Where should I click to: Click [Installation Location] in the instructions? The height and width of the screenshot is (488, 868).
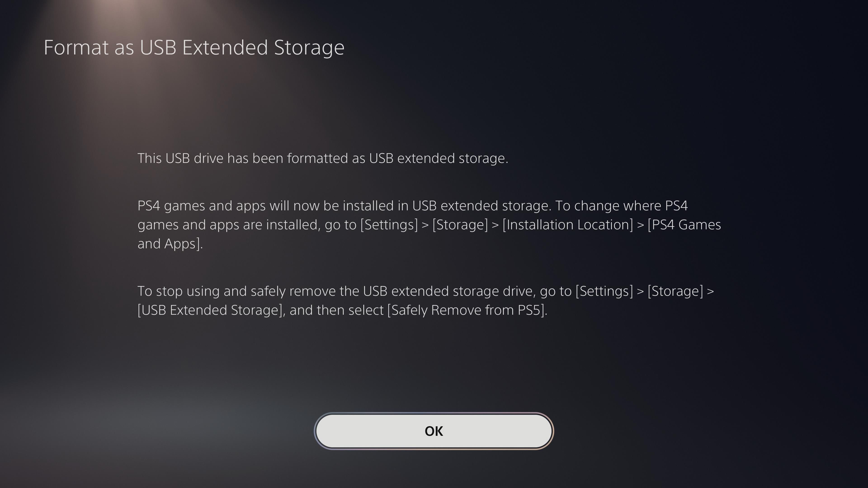(568, 225)
